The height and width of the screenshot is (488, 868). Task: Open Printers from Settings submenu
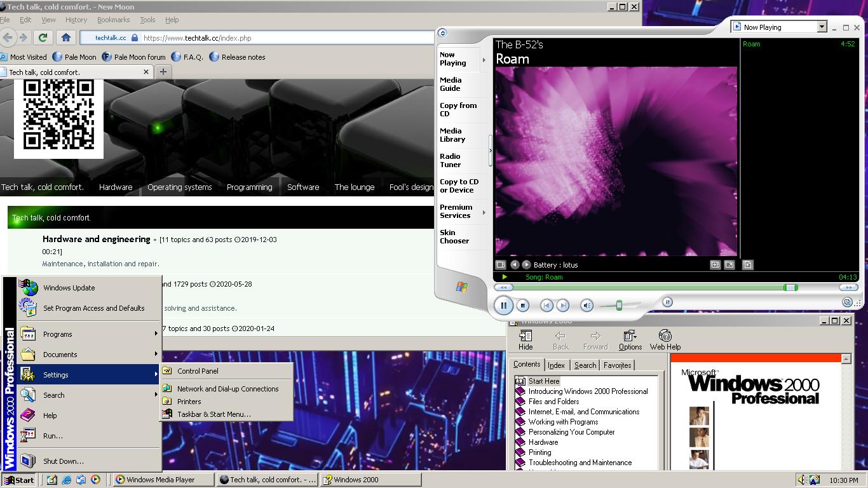pyautogui.click(x=226, y=402)
